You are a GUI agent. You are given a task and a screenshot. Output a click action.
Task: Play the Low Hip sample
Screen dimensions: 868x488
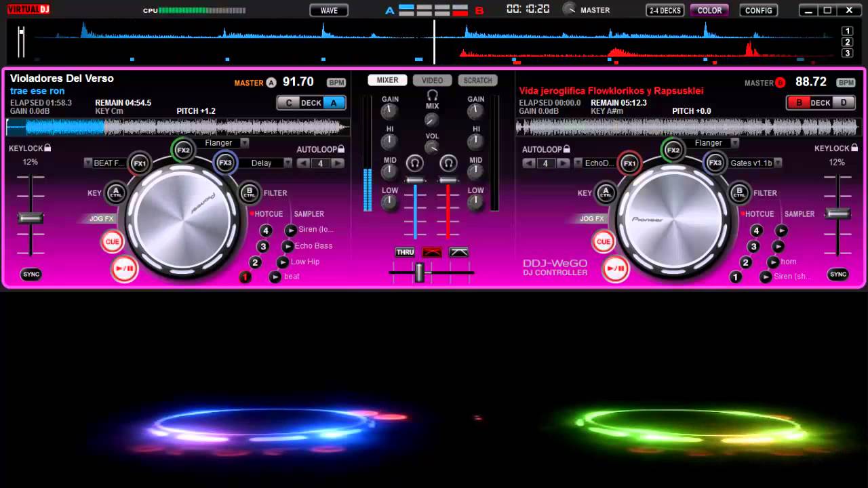[283, 262]
